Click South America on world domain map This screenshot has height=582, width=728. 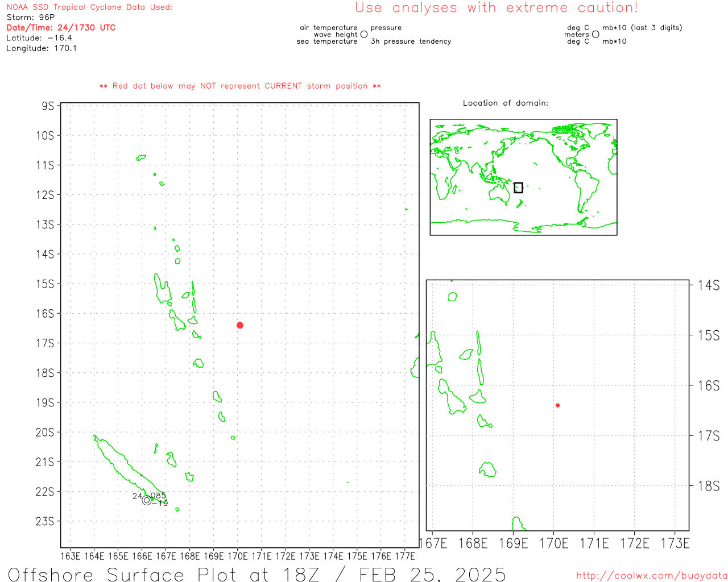586,190
